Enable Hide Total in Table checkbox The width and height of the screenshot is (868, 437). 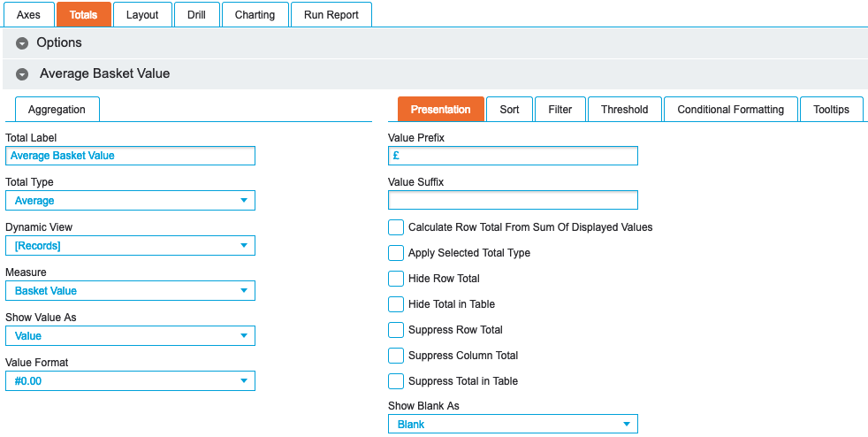396,304
